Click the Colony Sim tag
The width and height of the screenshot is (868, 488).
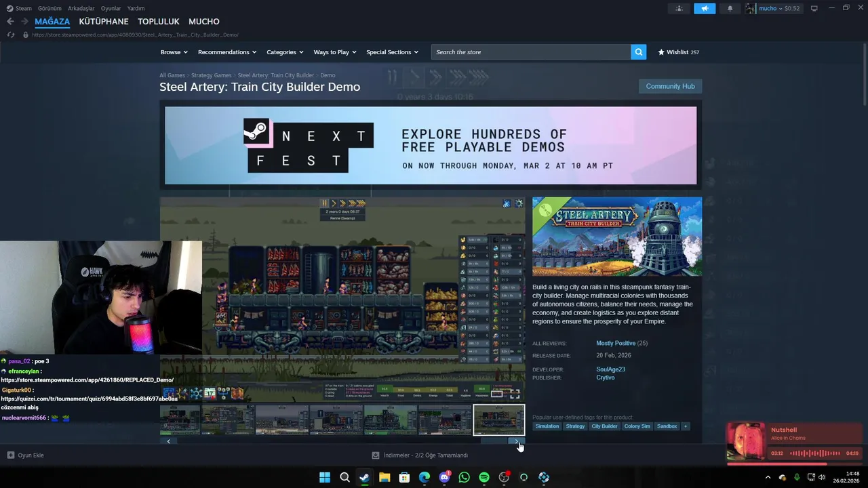[637, 426]
